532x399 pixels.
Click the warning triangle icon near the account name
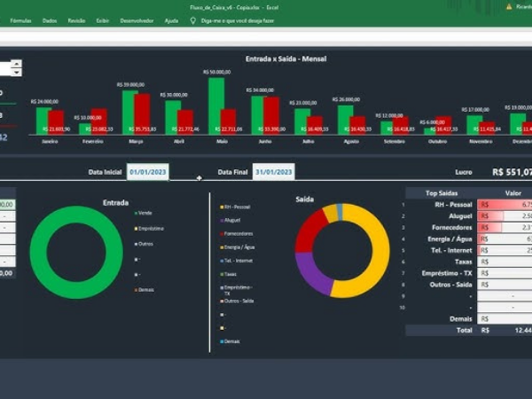(x=508, y=6)
